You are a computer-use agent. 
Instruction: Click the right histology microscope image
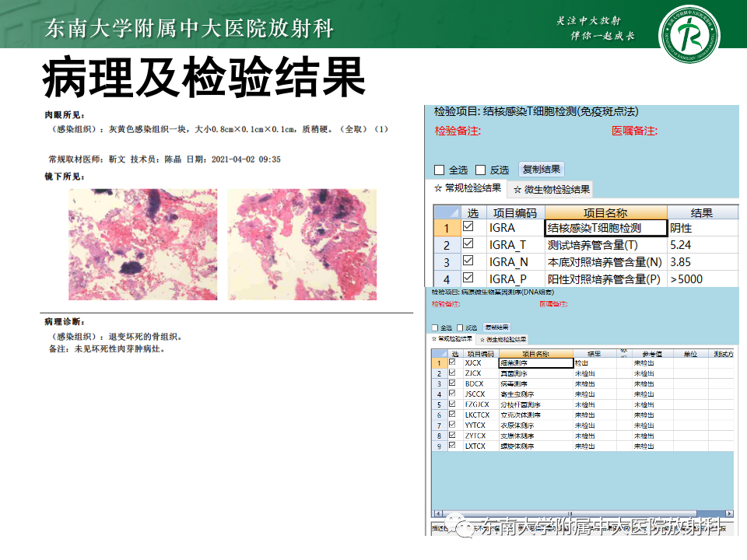[302, 244]
